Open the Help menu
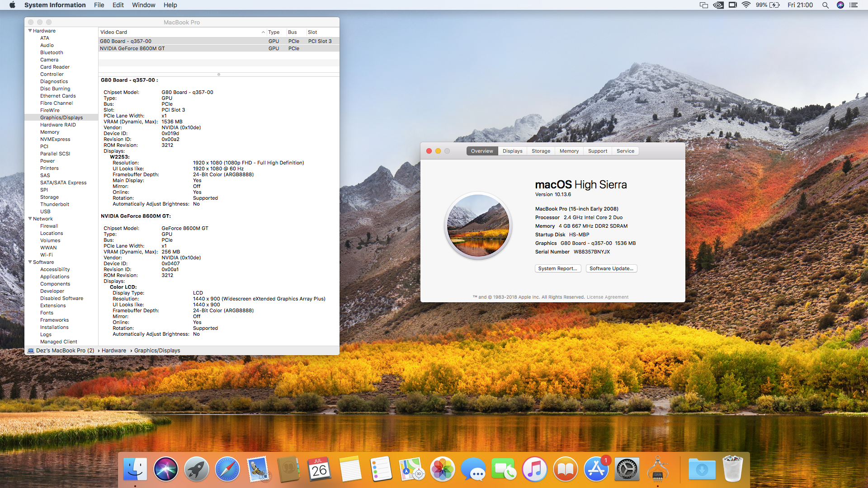868x488 pixels. pyautogui.click(x=170, y=5)
